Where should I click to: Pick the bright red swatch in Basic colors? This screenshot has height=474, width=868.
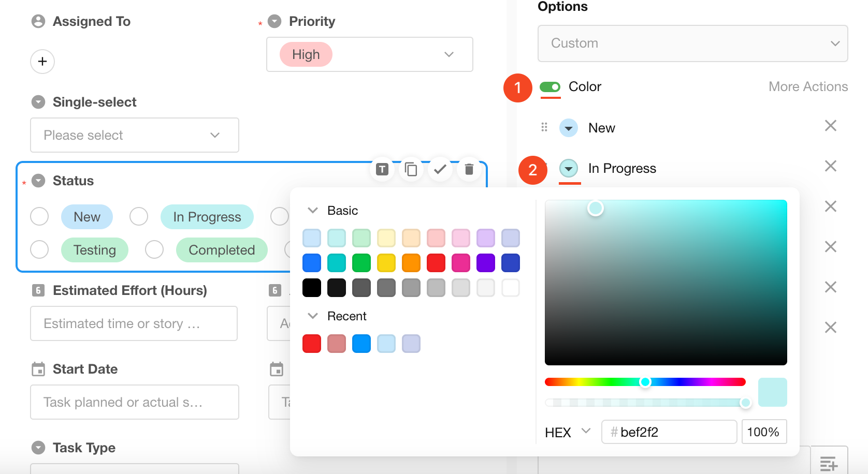[436, 263]
